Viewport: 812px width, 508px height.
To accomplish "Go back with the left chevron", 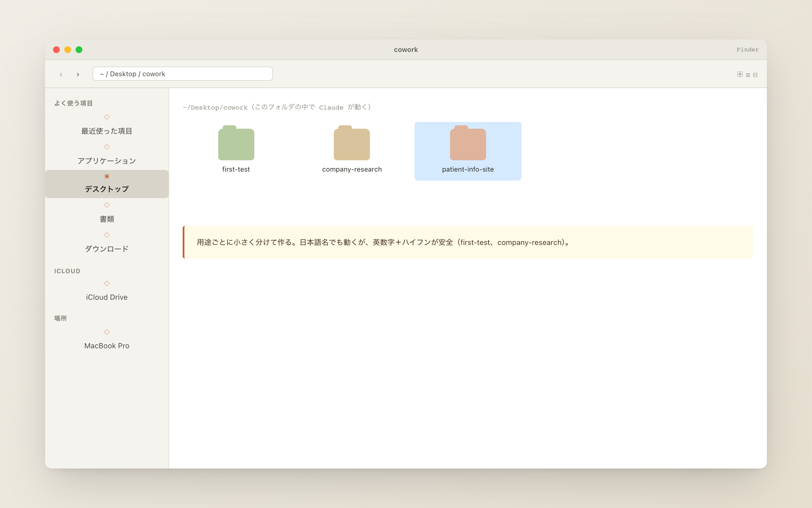I will pyautogui.click(x=61, y=74).
